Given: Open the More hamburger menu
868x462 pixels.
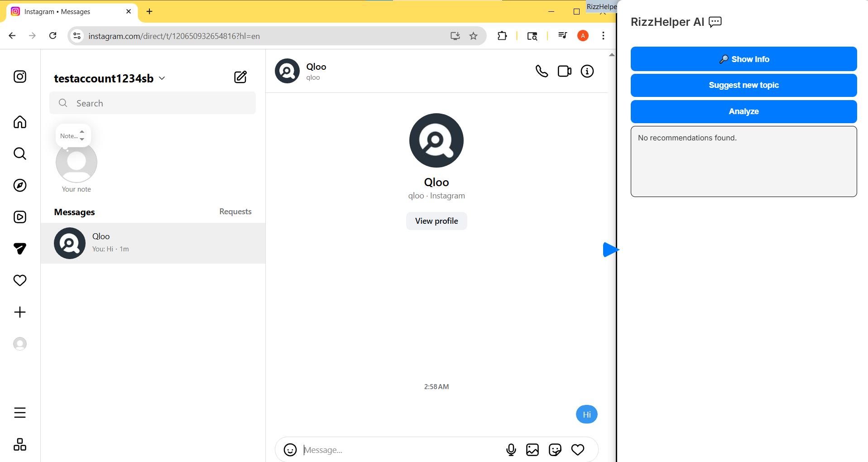Looking at the screenshot, I should (x=20, y=413).
